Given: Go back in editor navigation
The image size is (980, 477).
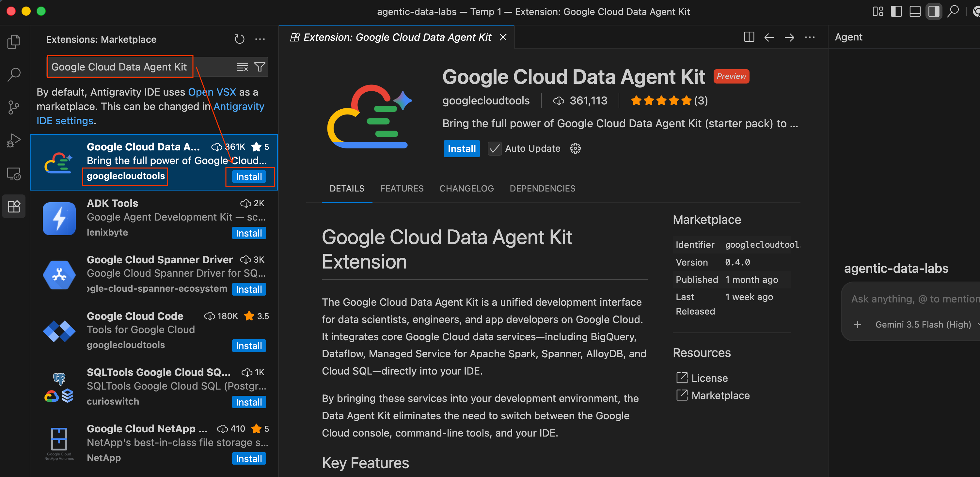Looking at the screenshot, I should pos(769,37).
